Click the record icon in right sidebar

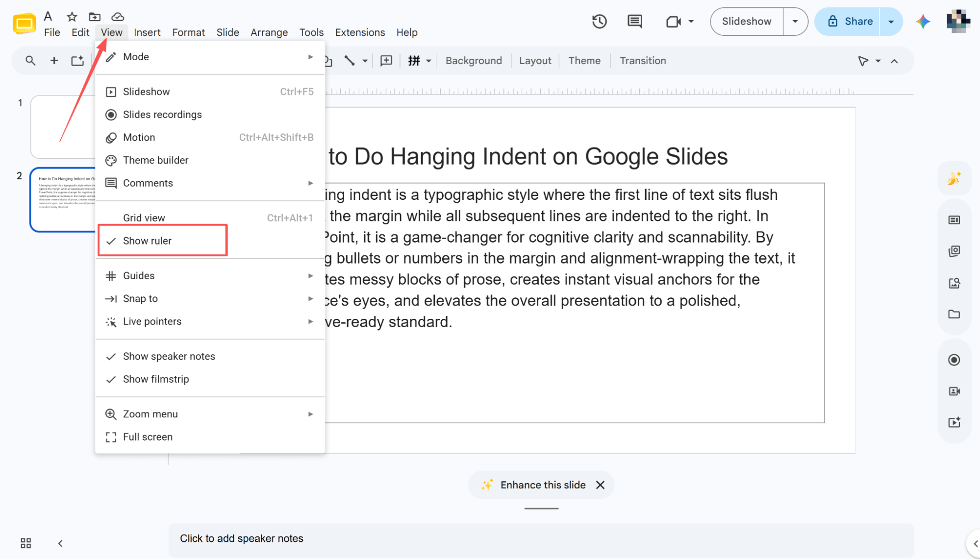coord(954,360)
